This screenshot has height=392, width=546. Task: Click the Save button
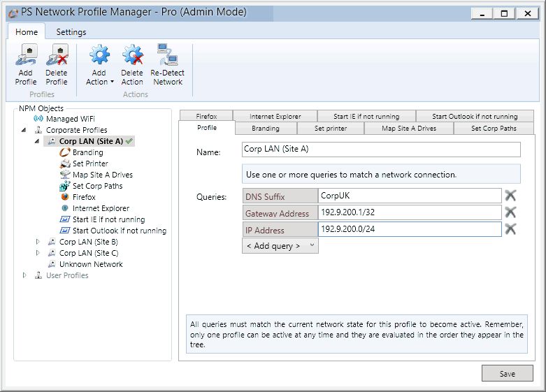coord(508,374)
